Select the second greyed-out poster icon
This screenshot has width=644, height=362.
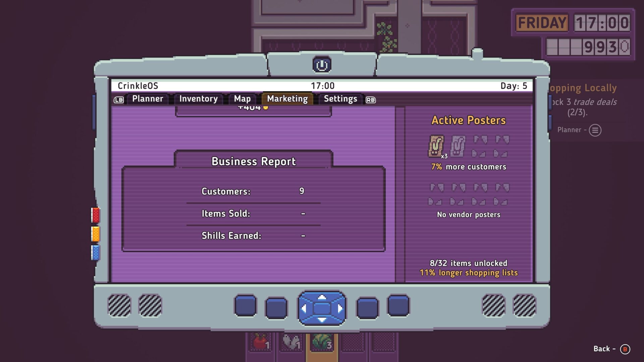[x=458, y=146]
